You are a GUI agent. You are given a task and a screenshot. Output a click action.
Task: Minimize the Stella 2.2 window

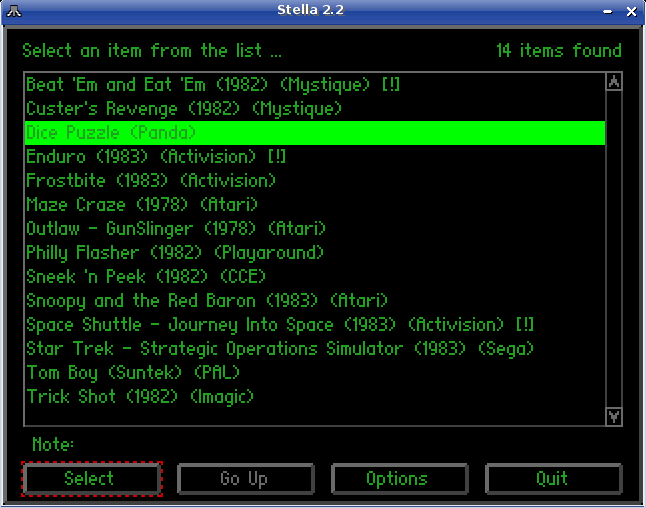(x=607, y=12)
